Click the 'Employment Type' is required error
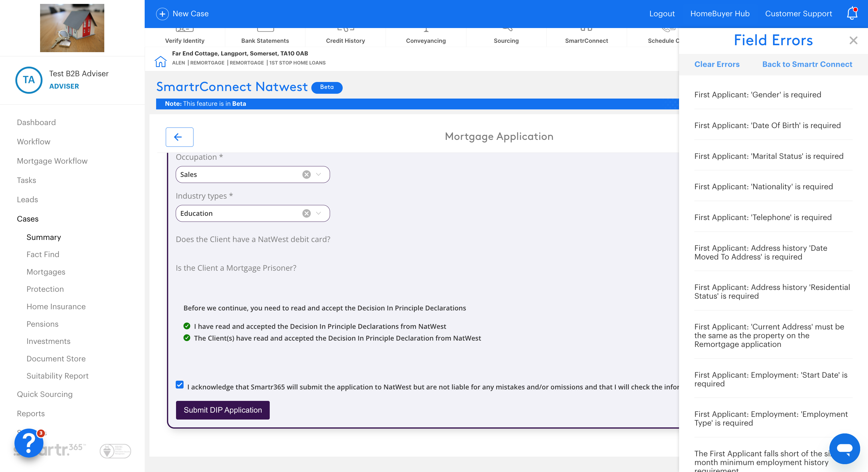Screen dimensions: 868x472 point(771,418)
